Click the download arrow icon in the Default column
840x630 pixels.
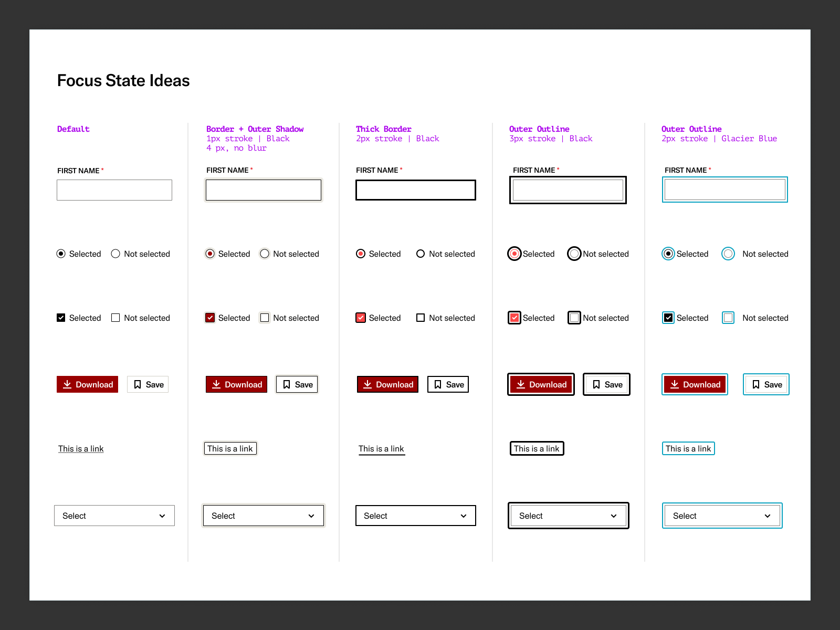(x=67, y=384)
